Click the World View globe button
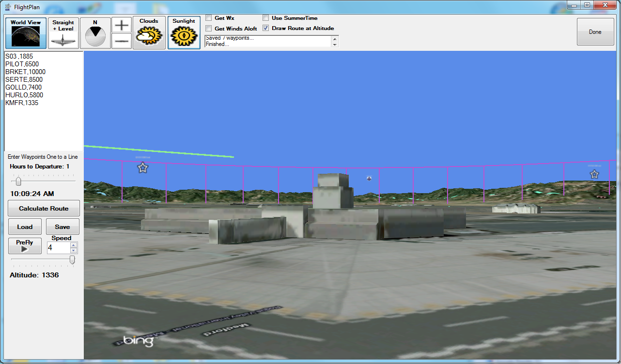The height and width of the screenshot is (364, 621). 26,33
